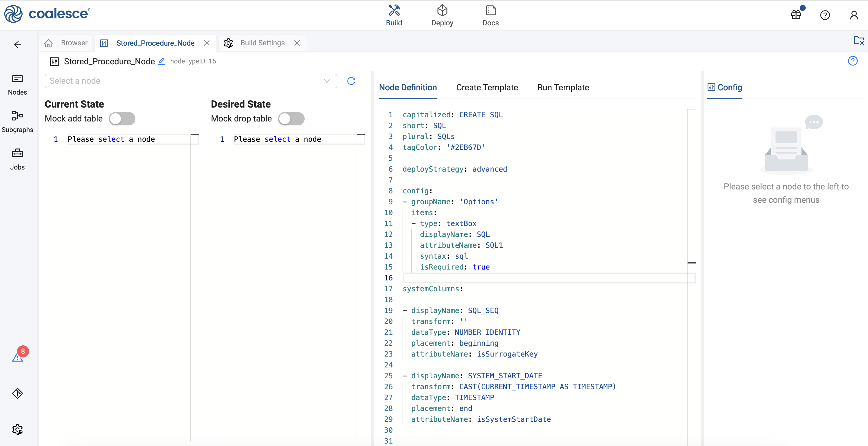Viewport: 868px width, 446px height.
Task: Click 'deployStrategy: advanced' line
Action: [455, 169]
